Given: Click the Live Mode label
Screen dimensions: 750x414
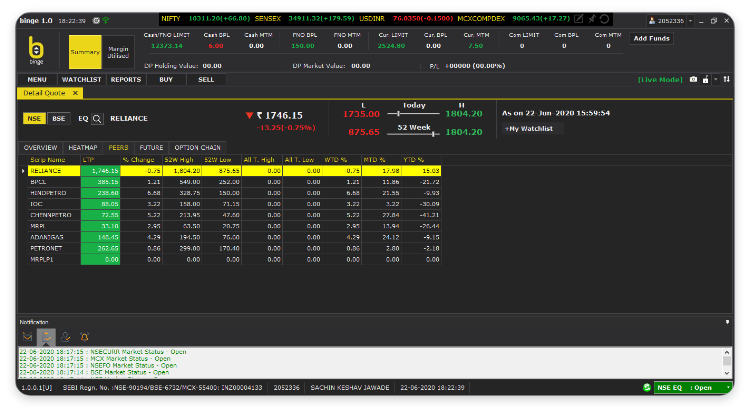Looking at the screenshot, I should (660, 79).
